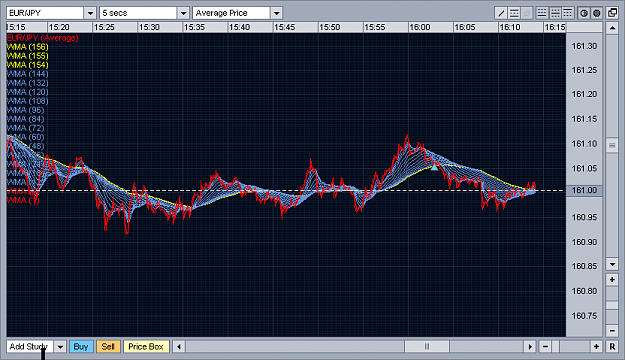Click the 160.75 price axis label

584,316
